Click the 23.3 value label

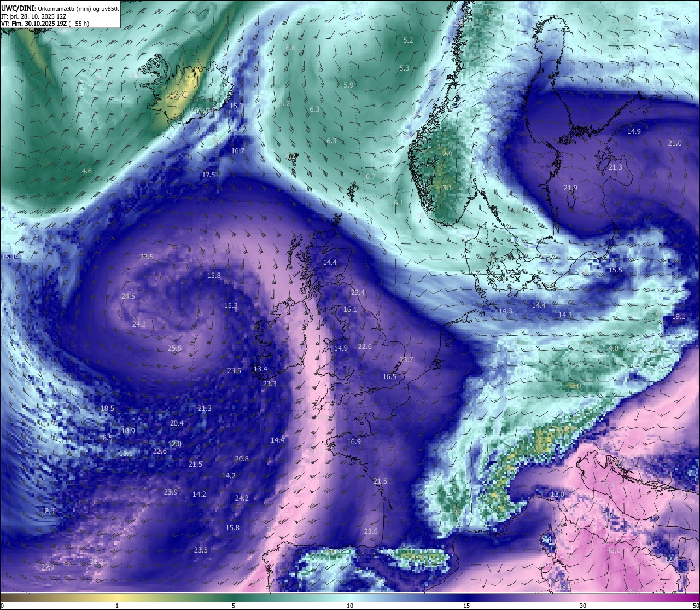[270, 384]
